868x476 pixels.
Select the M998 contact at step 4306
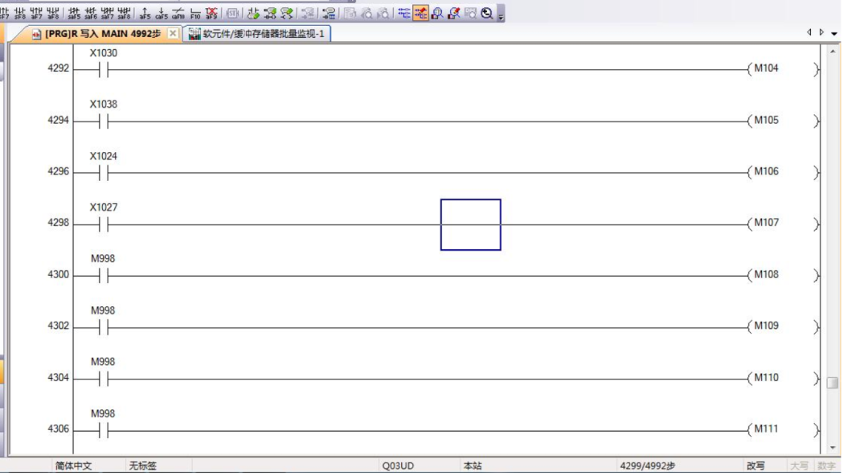tap(104, 430)
